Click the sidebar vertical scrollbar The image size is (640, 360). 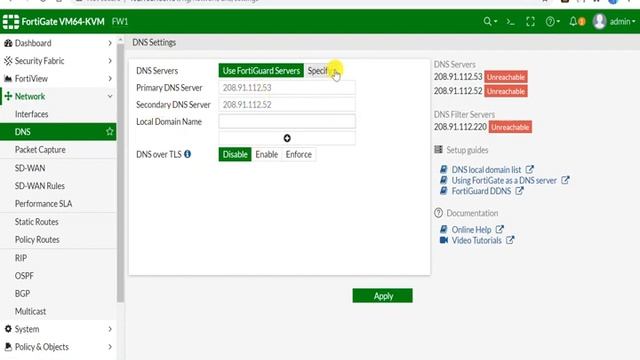coord(120,173)
